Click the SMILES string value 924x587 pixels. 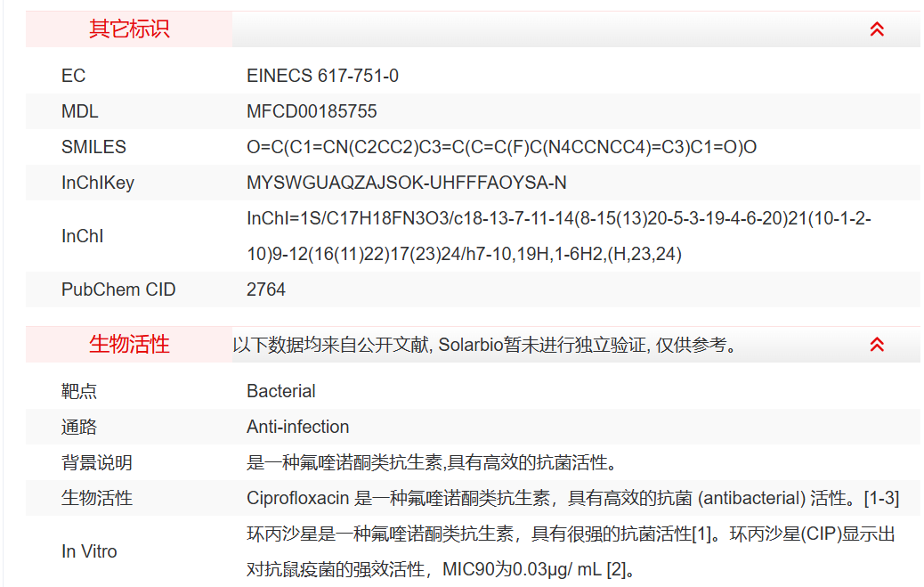click(501, 147)
